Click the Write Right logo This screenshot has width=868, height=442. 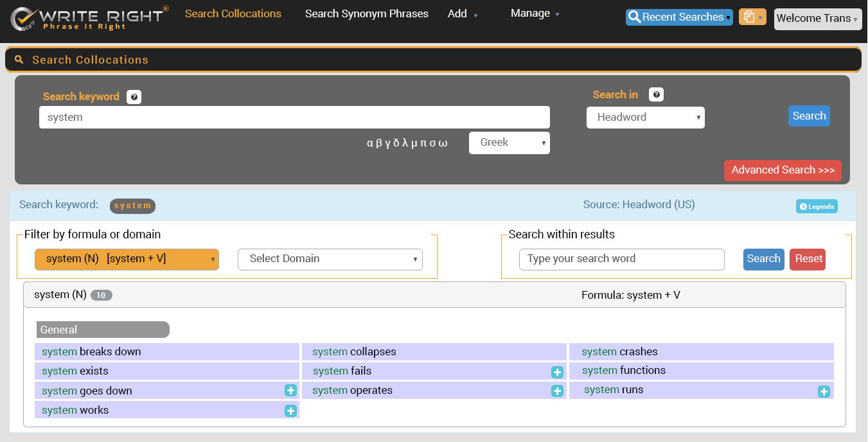coord(90,19)
